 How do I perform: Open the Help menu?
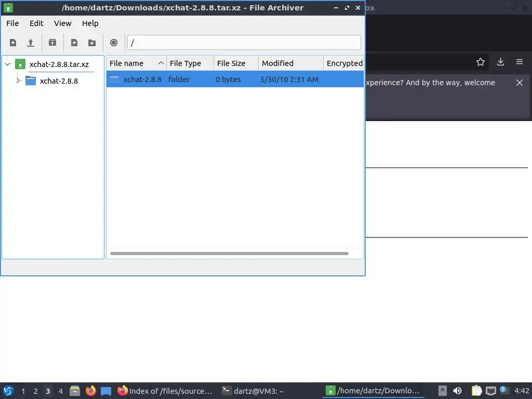coord(90,23)
